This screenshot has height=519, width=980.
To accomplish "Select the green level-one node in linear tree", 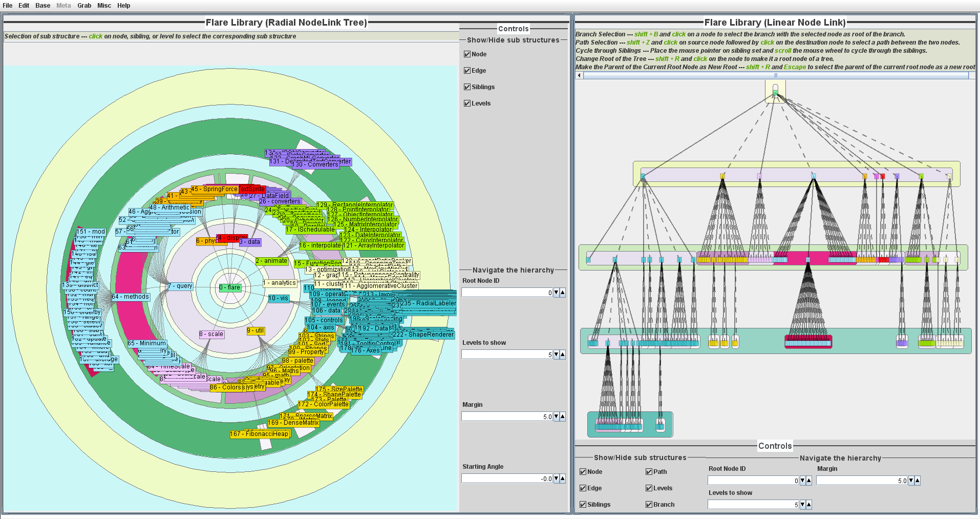I will [921, 176].
